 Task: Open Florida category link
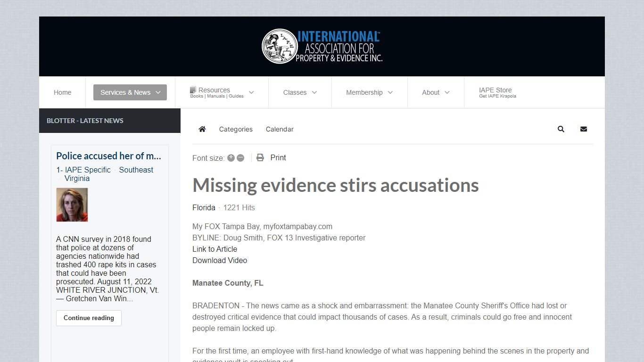pos(204,207)
